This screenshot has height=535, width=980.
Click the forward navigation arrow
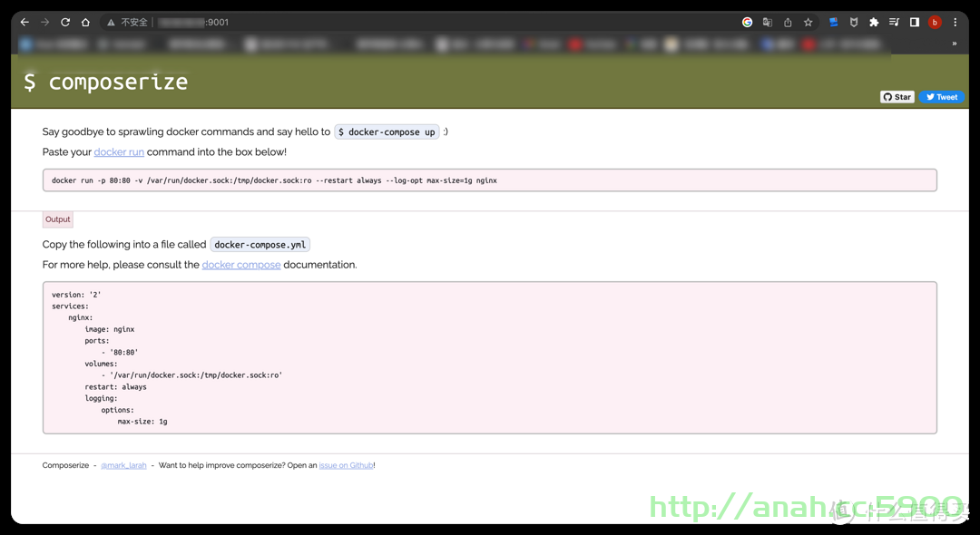pyautogui.click(x=45, y=23)
